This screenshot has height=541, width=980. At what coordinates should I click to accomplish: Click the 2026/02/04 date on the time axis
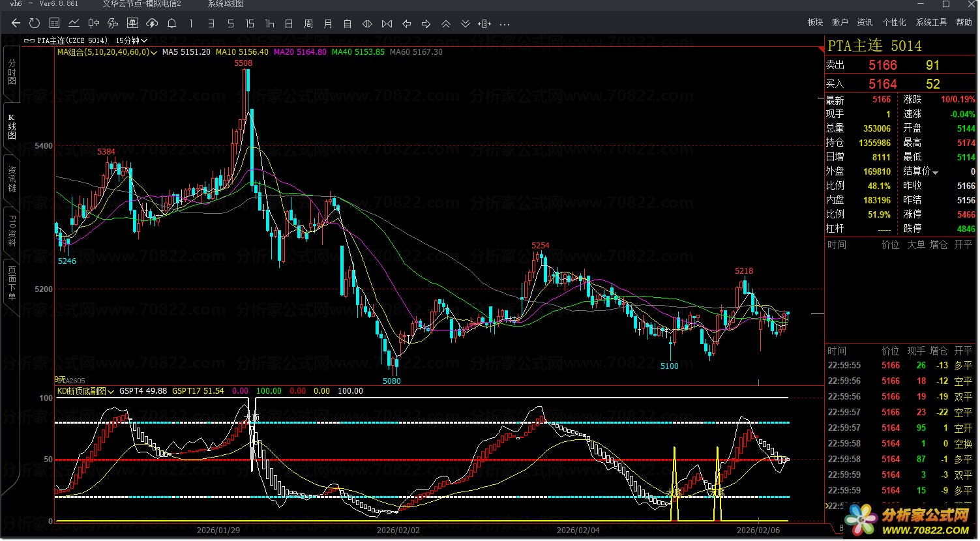(x=578, y=531)
